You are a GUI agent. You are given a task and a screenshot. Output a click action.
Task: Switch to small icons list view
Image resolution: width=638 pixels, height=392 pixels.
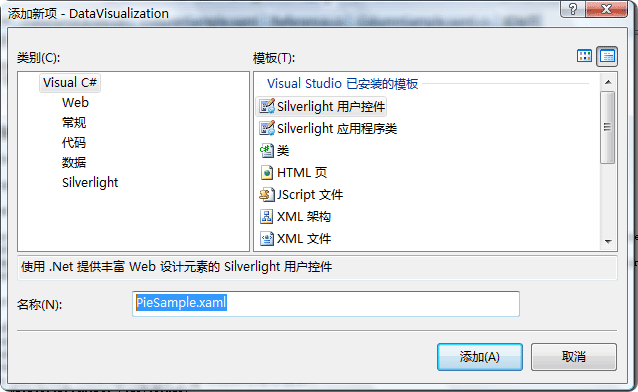pyautogui.click(x=607, y=56)
